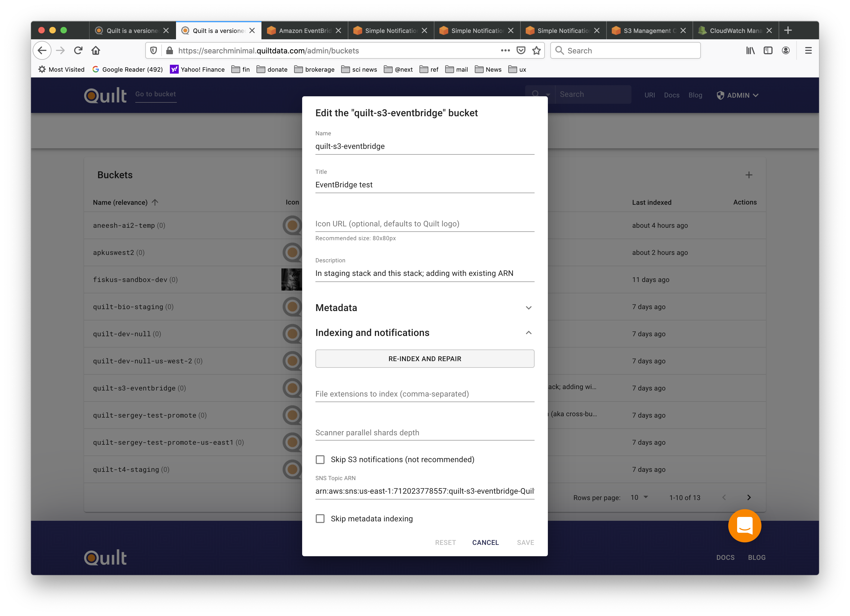Close the S3 Management Console tab
The width and height of the screenshot is (850, 616).
click(x=683, y=31)
